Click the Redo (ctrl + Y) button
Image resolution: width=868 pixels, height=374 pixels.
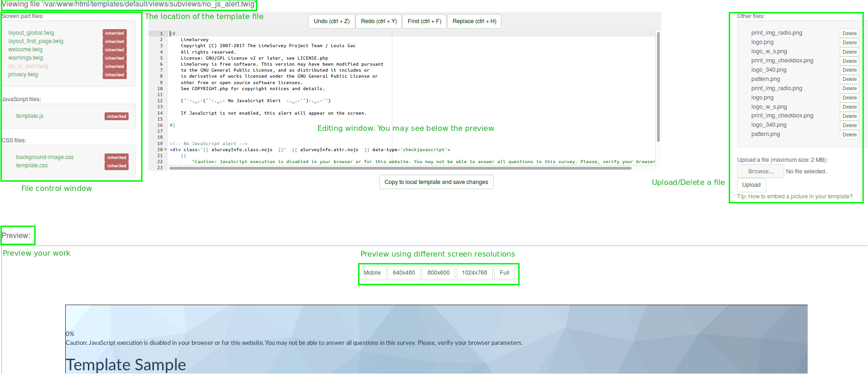378,21
